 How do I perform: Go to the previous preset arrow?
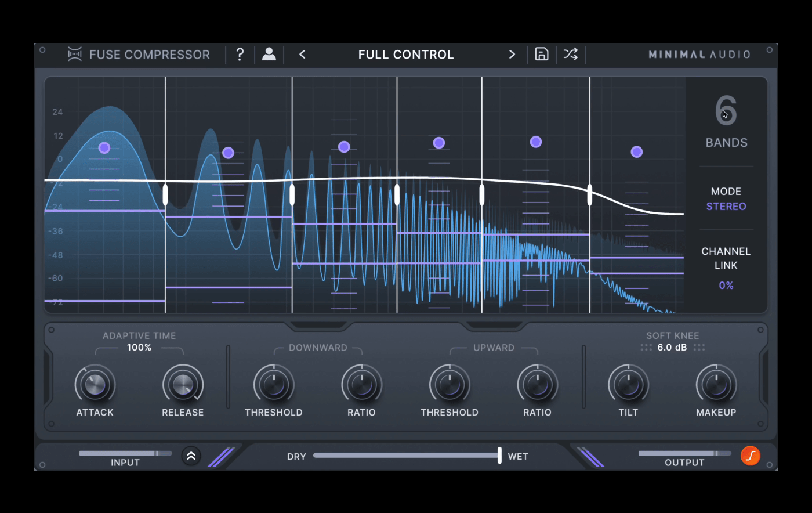(302, 55)
